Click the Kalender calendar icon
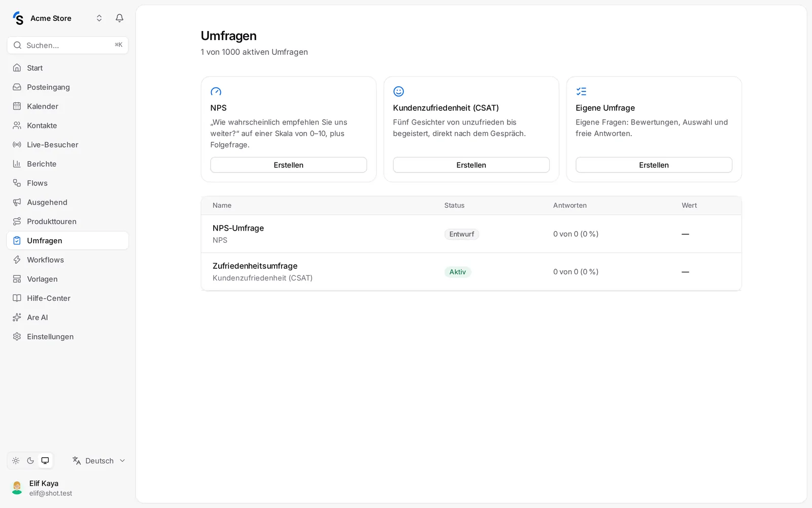This screenshot has width=812, height=508. coord(17,106)
